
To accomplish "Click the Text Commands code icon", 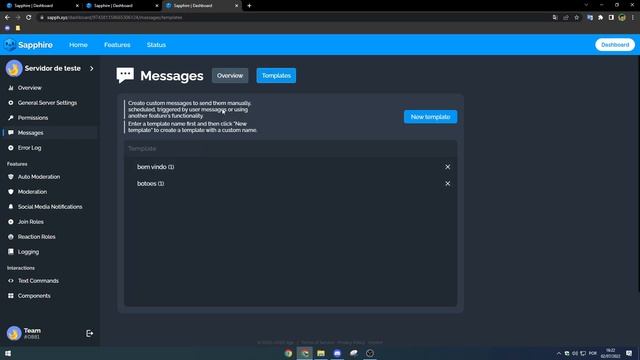I will (11, 281).
